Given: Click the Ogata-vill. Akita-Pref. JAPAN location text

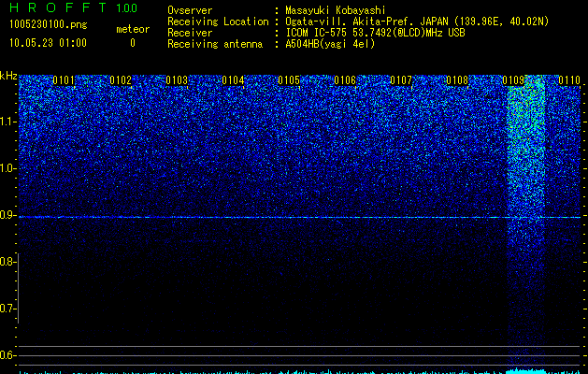Looking at the screenshot, I should (x=417, y=22).
